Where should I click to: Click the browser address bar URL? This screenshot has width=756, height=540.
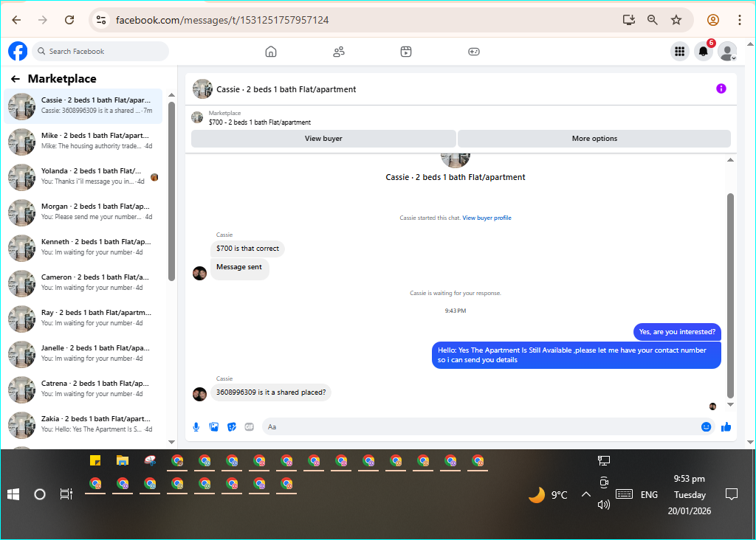(x=222, y=20)
